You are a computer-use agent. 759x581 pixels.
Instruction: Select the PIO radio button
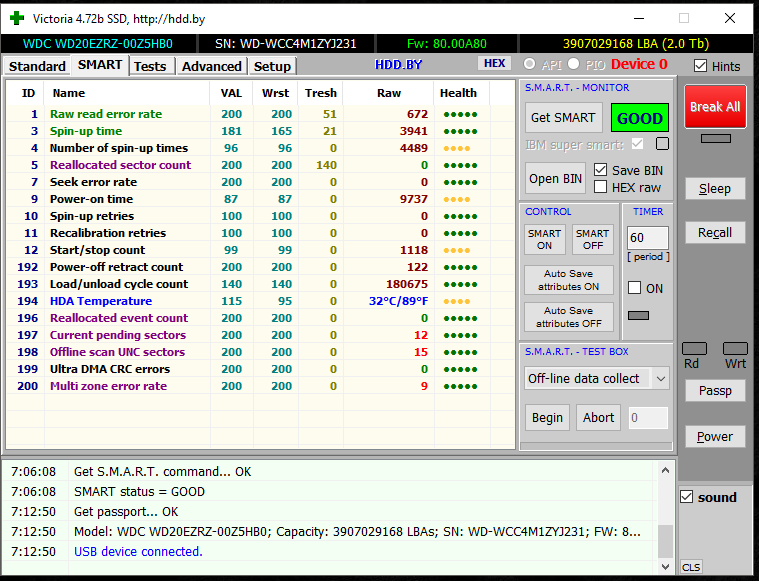pos(574,64)
